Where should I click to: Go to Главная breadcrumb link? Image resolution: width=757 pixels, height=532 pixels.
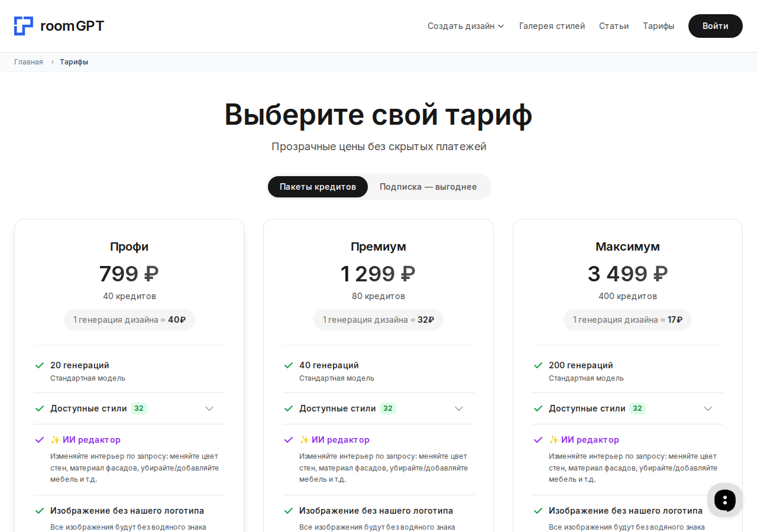28,62
